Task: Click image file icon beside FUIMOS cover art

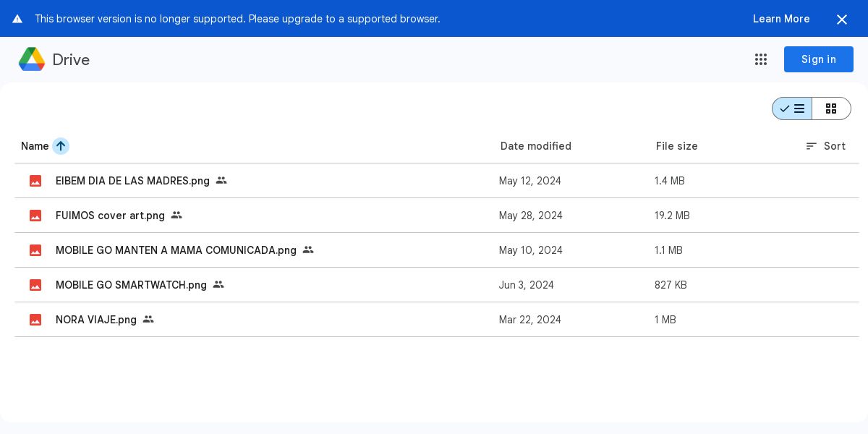Action: (35, 216)
